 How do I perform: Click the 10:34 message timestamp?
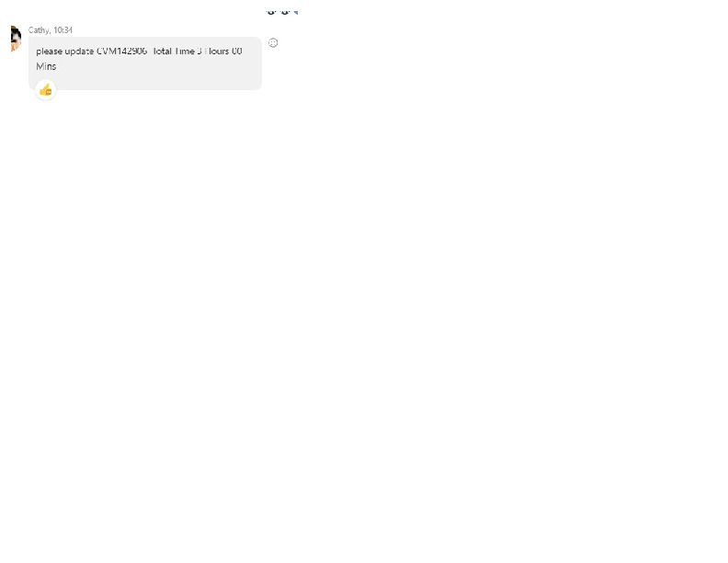click(63, 30)
